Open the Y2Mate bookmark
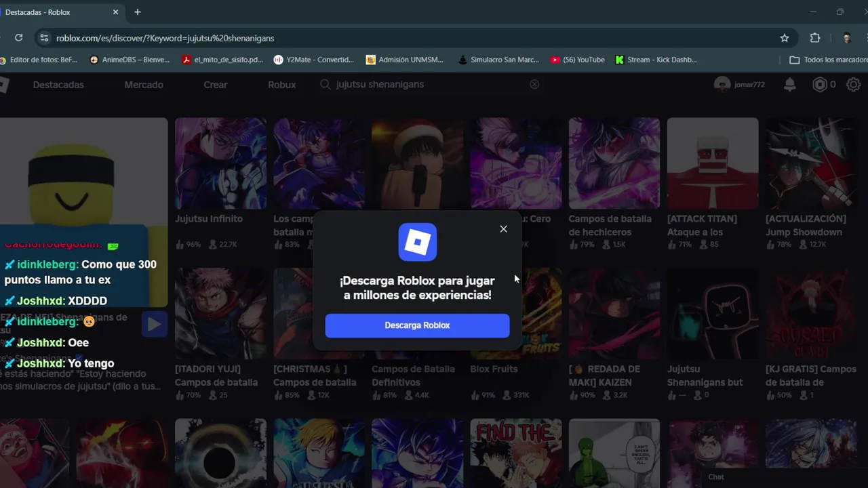This screenshot has width=868, height=488. click(x=314, y=60)
